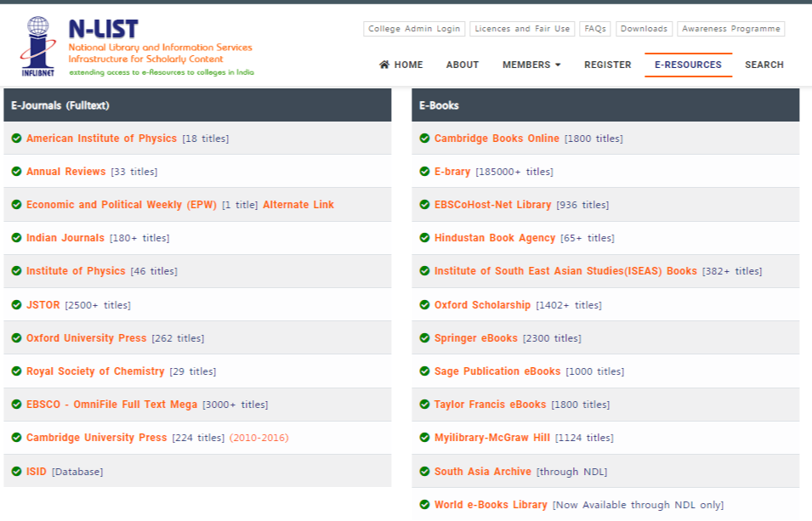Click the check icon beside Taylor Francis eBooks
Screen dimensions: 812x521
(x=424, y=405)
